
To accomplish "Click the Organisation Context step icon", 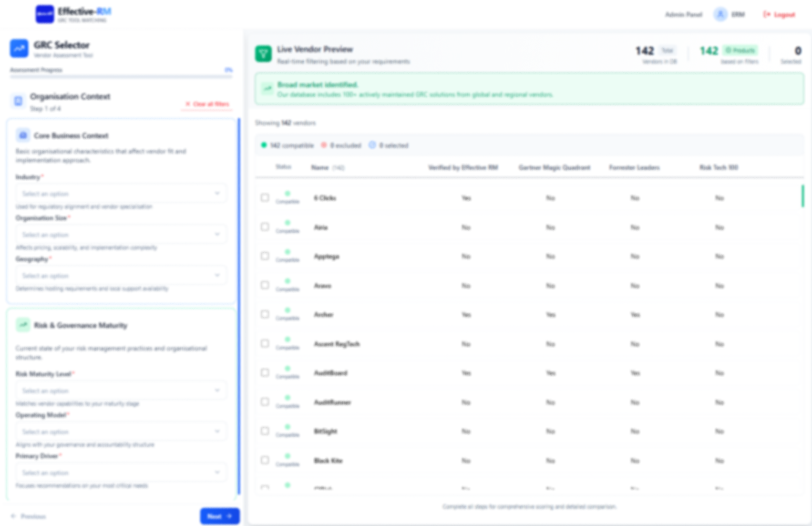I will coord(18,101).
